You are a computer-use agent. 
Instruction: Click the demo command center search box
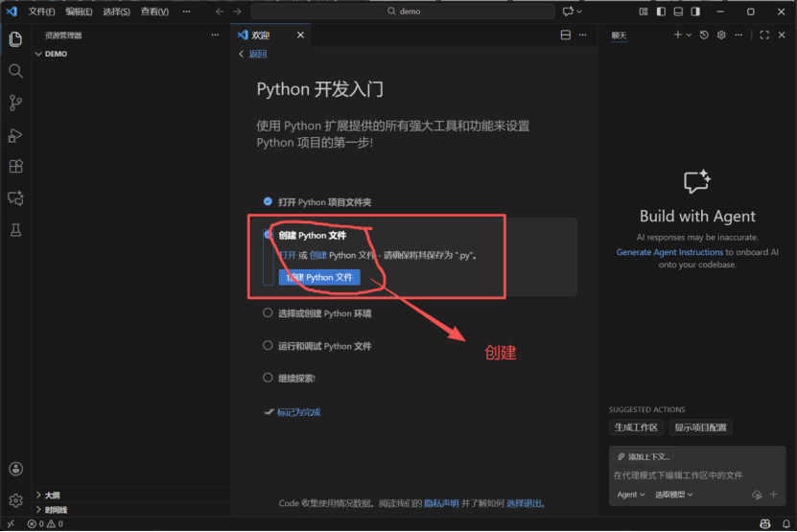tap(403, 12)
